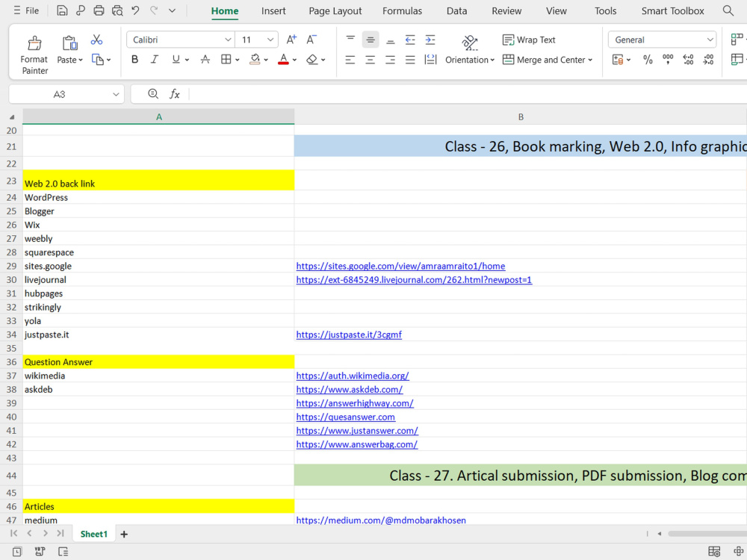Click the Distributed alignment icon
The image size is (747, 560).
point(430,60)
